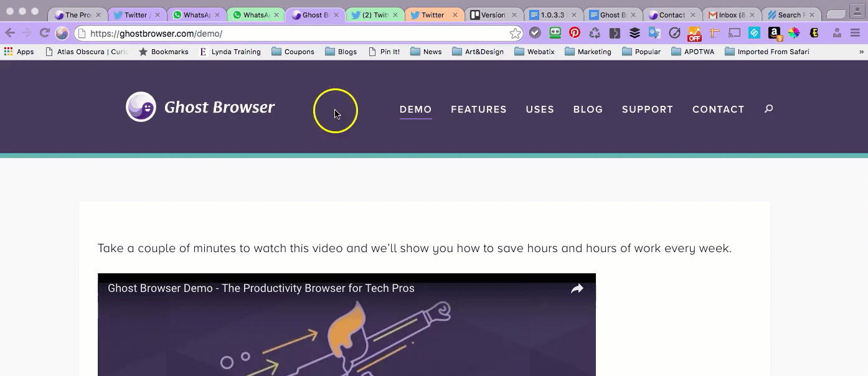This screenshot has width=868, height=376.
Task: Click the orange chart OFF extension icon
Action: (x=694, y=34)
